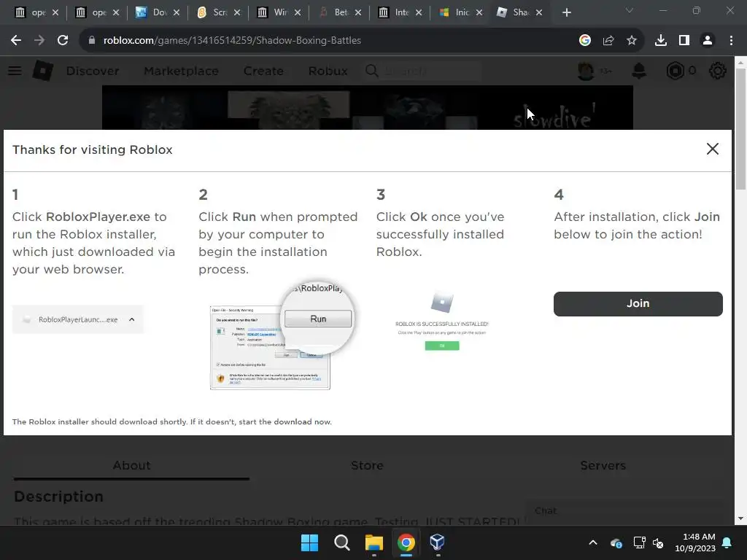Select the roblox.com address bar URL
This screenshot has height=560, width=747.
pos(232,41)
